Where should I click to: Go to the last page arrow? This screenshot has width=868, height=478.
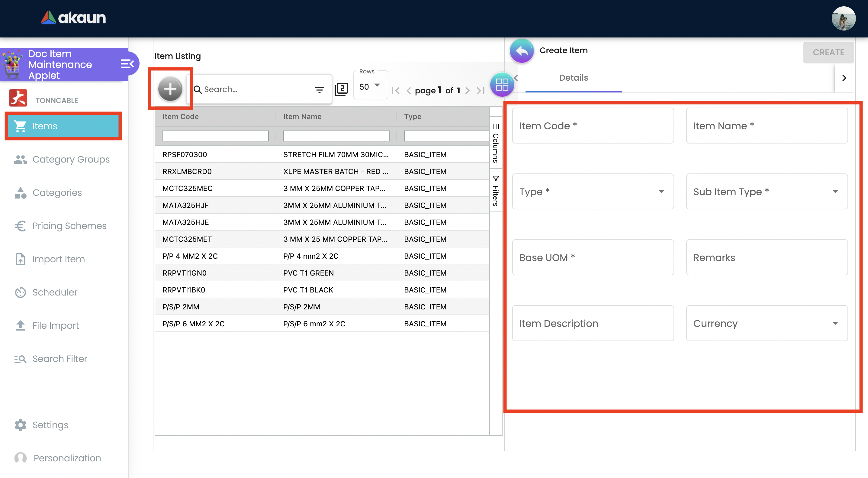pyautogui.click(x=481, y=91)
